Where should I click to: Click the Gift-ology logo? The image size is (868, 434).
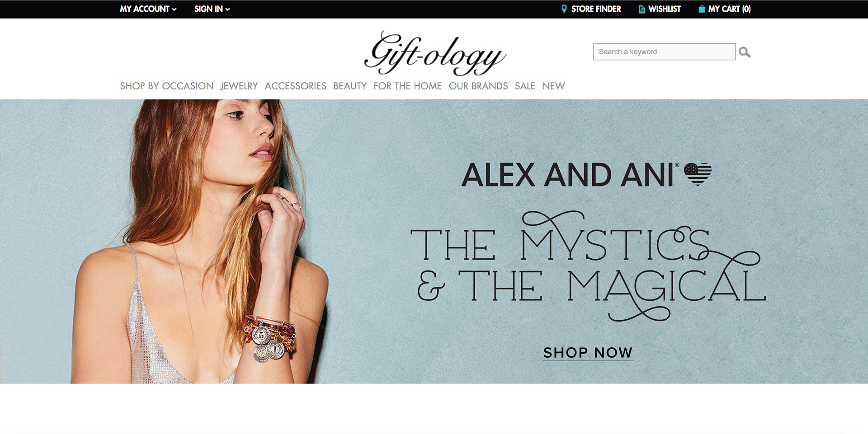435,53
